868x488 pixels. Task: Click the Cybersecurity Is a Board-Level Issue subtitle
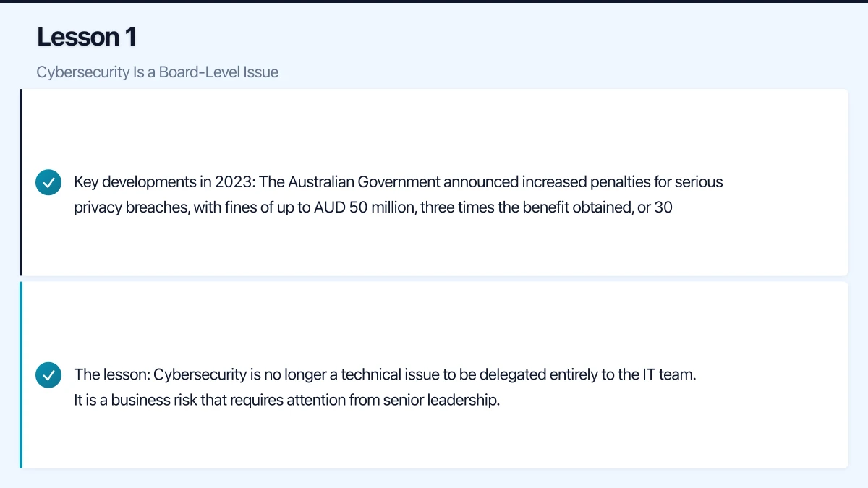(157, 72)
